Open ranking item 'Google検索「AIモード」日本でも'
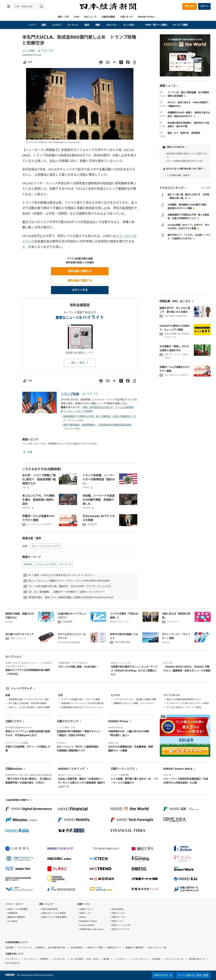This screenshot has height=980, width=216. pyautogui.click(x=188, y=226)
